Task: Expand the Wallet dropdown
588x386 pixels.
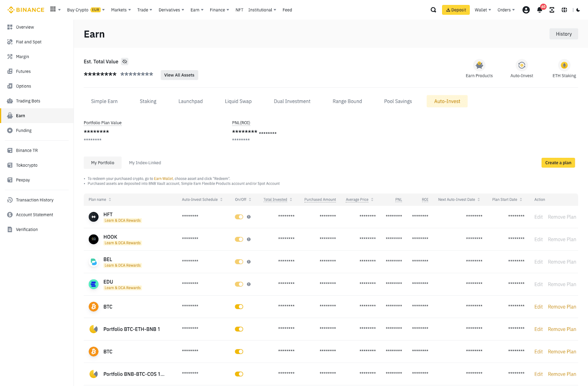Action: [483, 10]
